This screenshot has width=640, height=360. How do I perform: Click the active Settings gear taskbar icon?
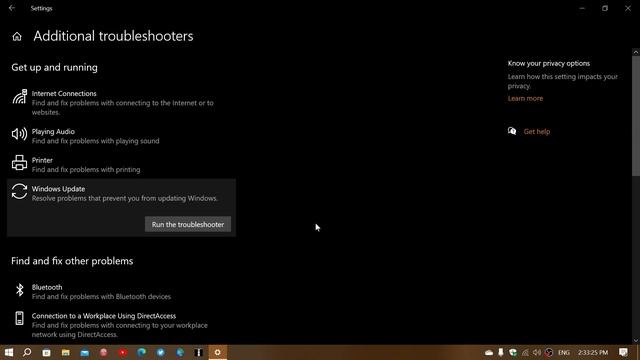(x=218, y=352)
